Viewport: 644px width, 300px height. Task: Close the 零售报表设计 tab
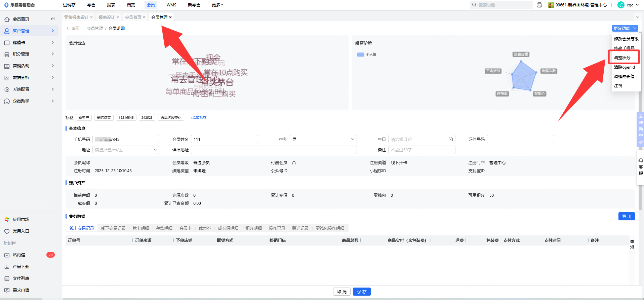click(x=91, y=17)
